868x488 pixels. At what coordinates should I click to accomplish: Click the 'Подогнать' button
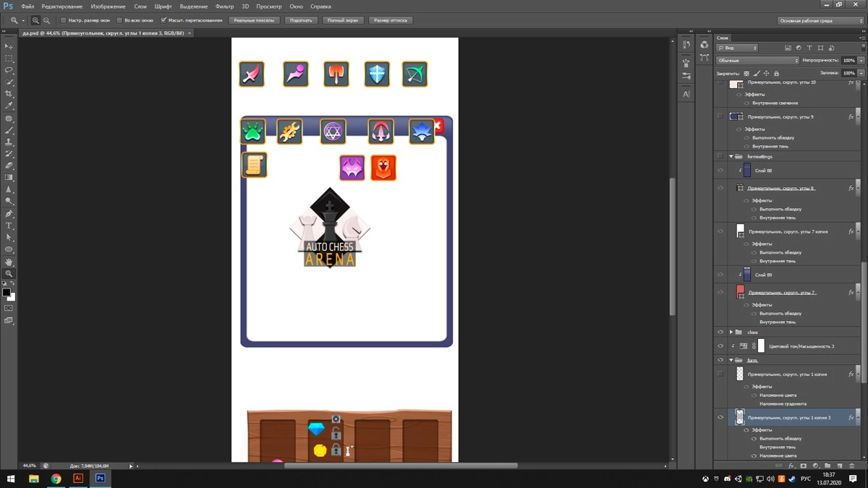(x=301, y=20)
